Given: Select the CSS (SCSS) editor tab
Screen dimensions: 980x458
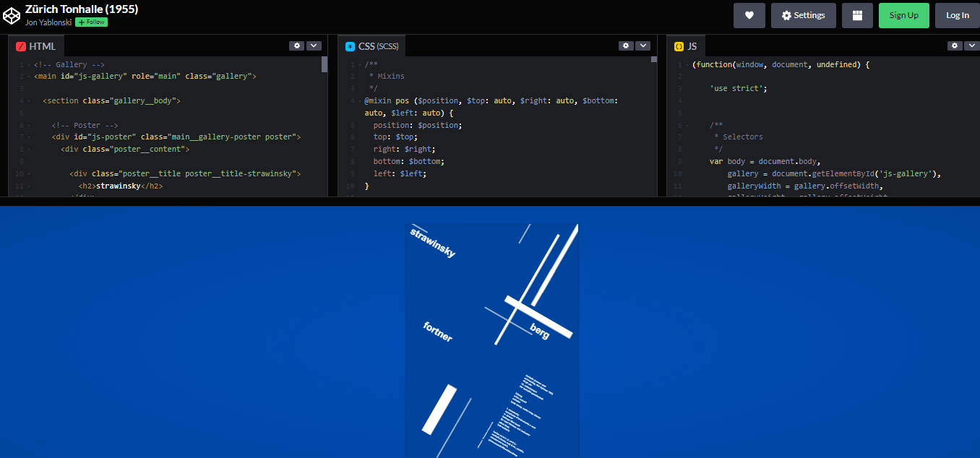Looking at the screenshot, I should tap(372, 46).
